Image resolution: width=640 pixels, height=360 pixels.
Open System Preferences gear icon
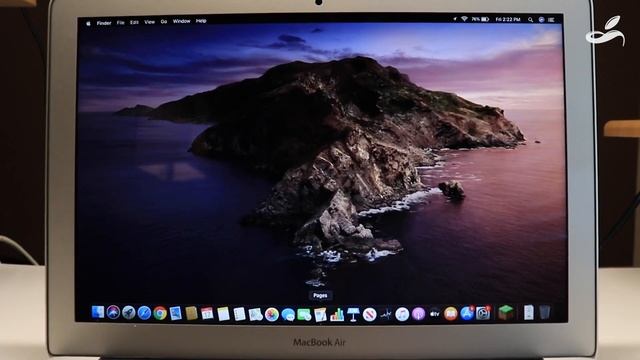click(x=483, y=313)
